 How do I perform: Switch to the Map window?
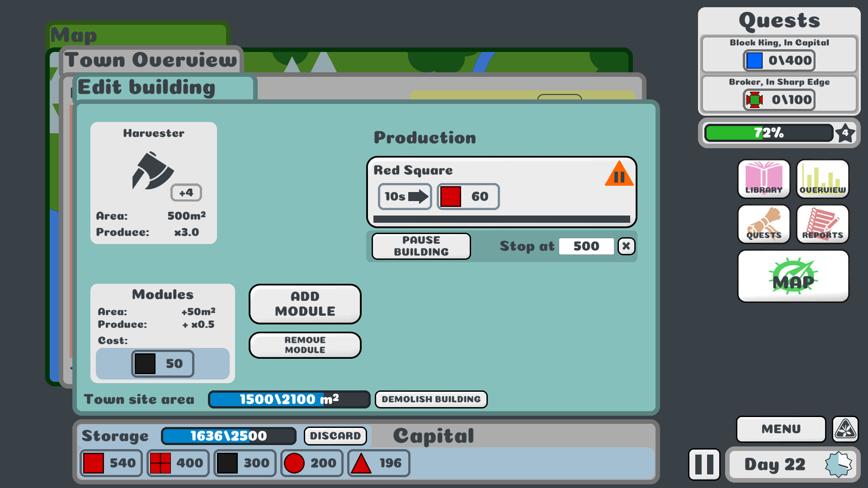click(74, 35)
